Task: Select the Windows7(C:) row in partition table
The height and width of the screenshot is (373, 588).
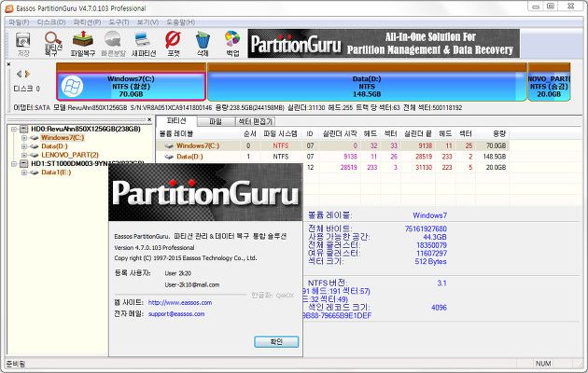Action: (x=332, y=145)
